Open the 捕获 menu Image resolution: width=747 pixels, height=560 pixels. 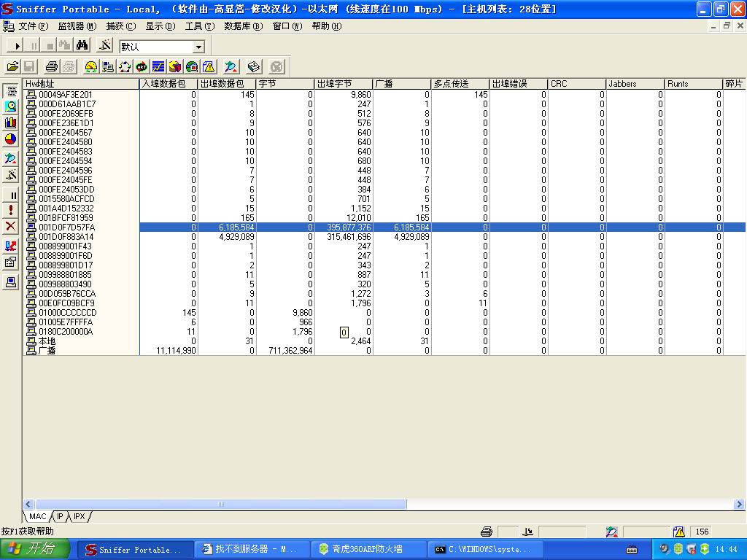[x=120, y=26]
